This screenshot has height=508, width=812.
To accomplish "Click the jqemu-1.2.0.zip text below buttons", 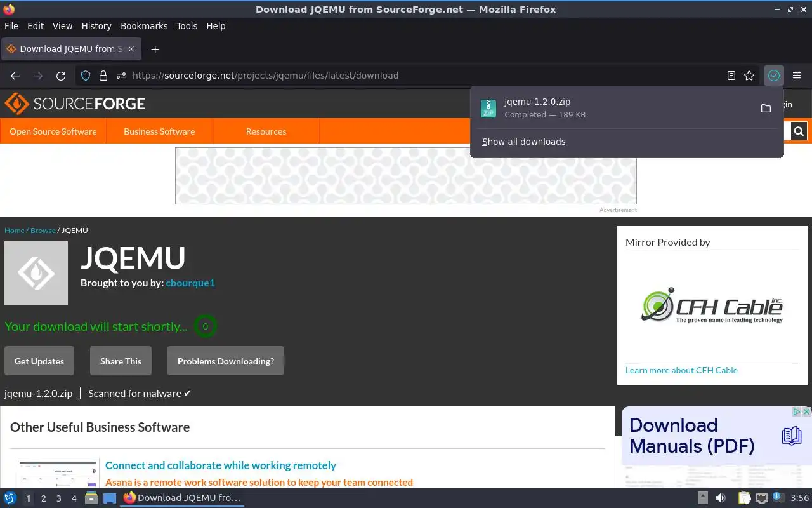I will pyautogui.click(x=38, y=393).
